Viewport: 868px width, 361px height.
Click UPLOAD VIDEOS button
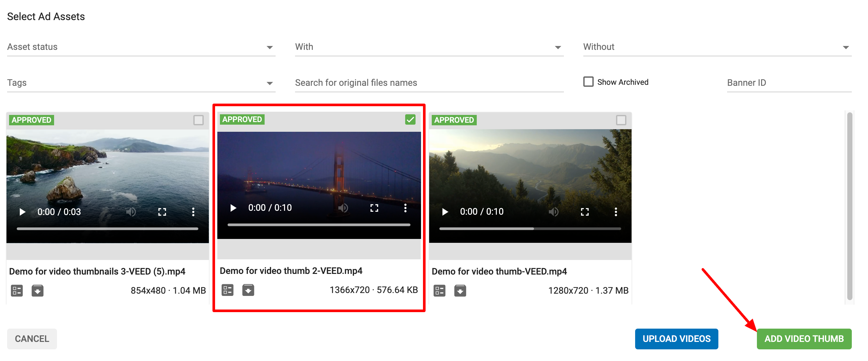coord(676,338)
